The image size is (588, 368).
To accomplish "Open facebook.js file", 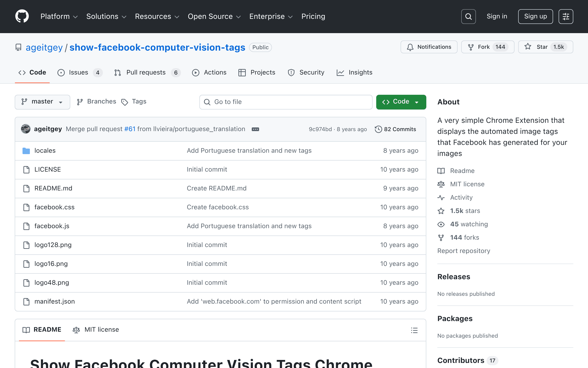I will click(x=52, y=226).
